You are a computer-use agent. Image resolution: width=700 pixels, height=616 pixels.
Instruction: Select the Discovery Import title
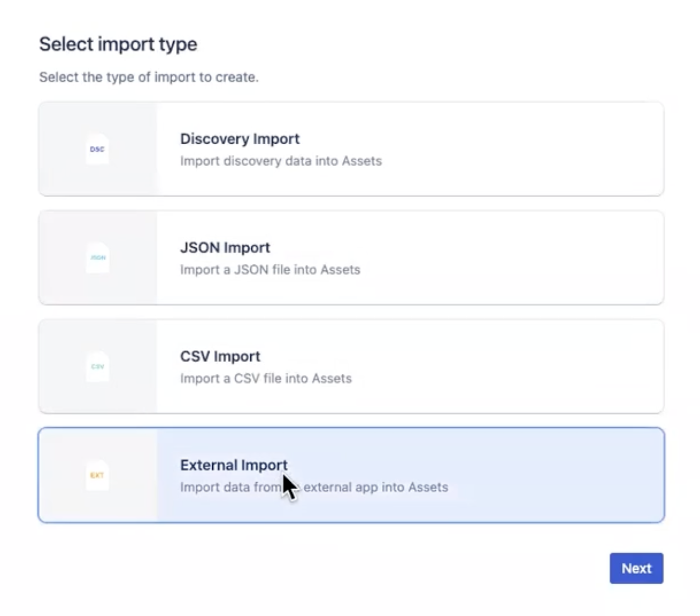[240, 139]
